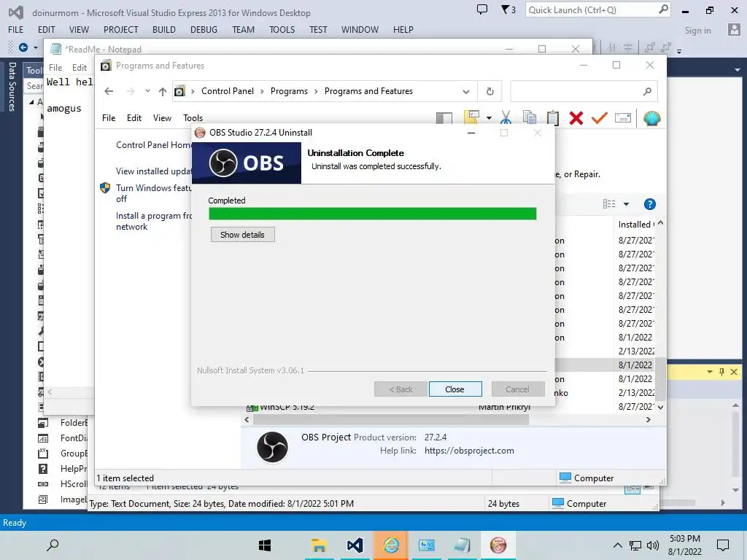Click the red X Delete icon
The height and width of the screenshot is (560, 747).
(576, 117)
